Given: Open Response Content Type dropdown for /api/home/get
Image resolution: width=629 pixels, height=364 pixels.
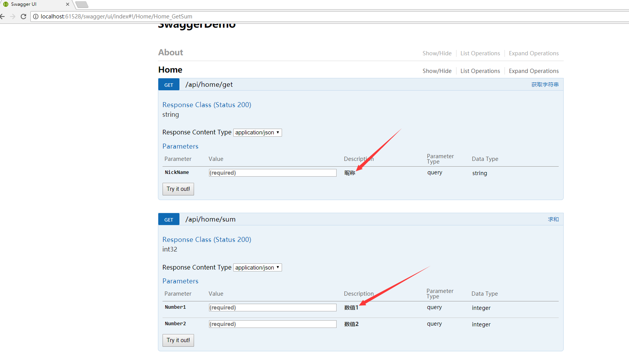Looking at the screenshot, I should (x=257, y=132).
